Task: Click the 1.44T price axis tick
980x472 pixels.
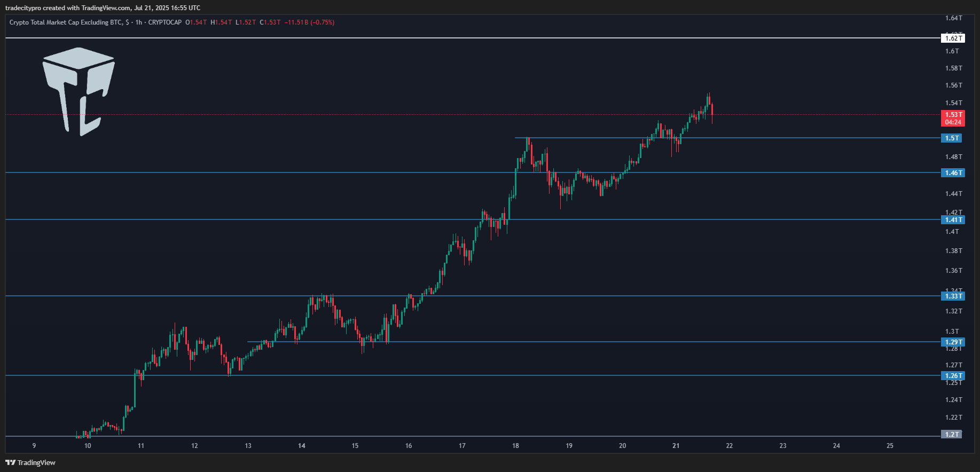Action: click(953, 193)
